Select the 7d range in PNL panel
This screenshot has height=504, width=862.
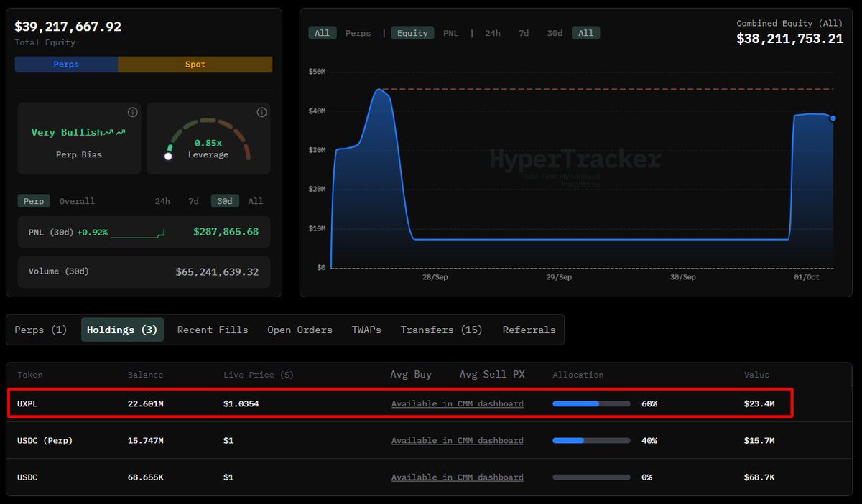click(x=193, y=201)
